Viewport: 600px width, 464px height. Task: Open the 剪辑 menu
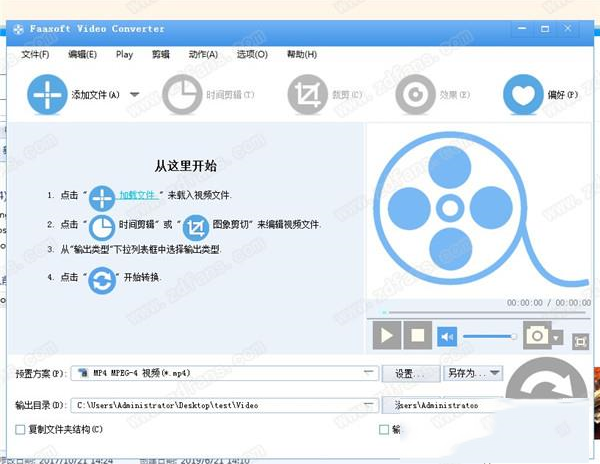[160, 55]
